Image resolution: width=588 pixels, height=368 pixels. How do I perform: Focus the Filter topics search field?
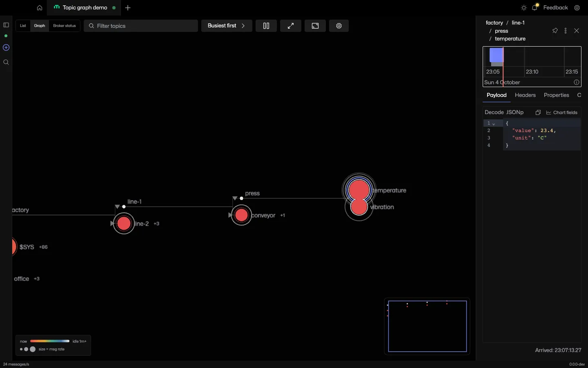(x=141, y=26)
